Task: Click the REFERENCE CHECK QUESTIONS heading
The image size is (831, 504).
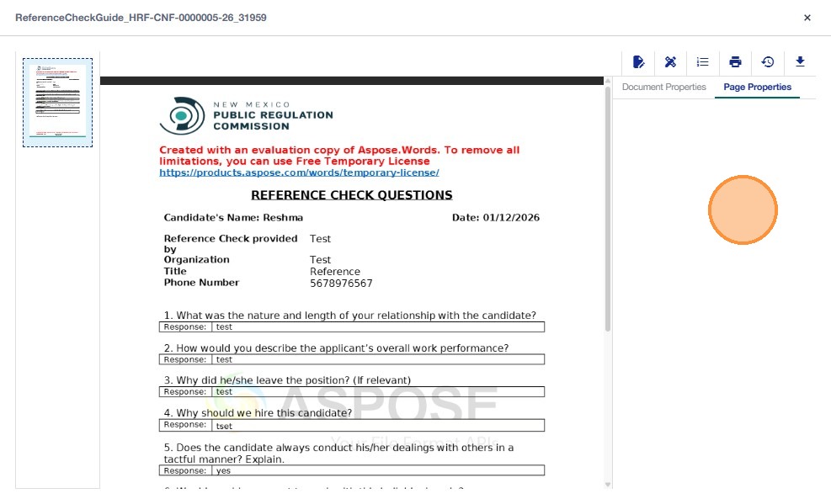Action: tap(352, 195)
